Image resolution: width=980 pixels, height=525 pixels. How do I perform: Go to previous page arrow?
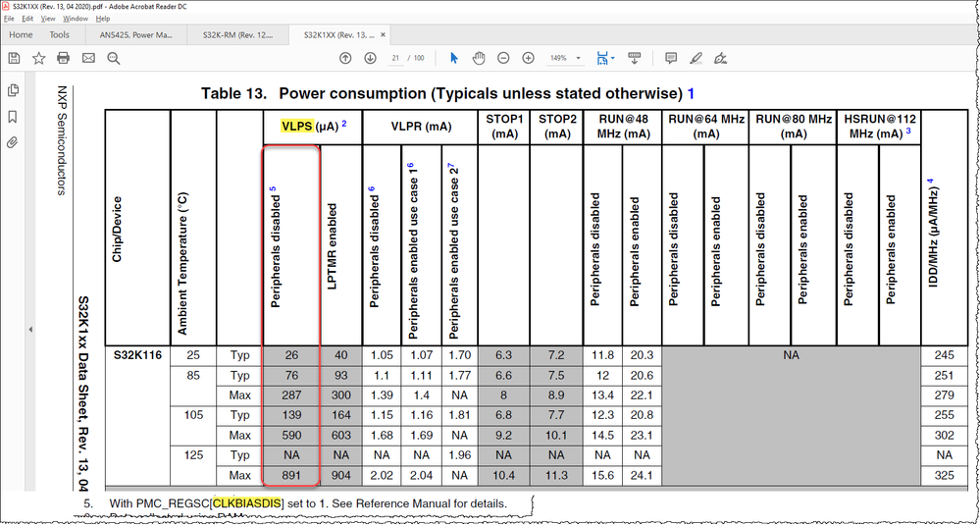[x=345, y=58]
